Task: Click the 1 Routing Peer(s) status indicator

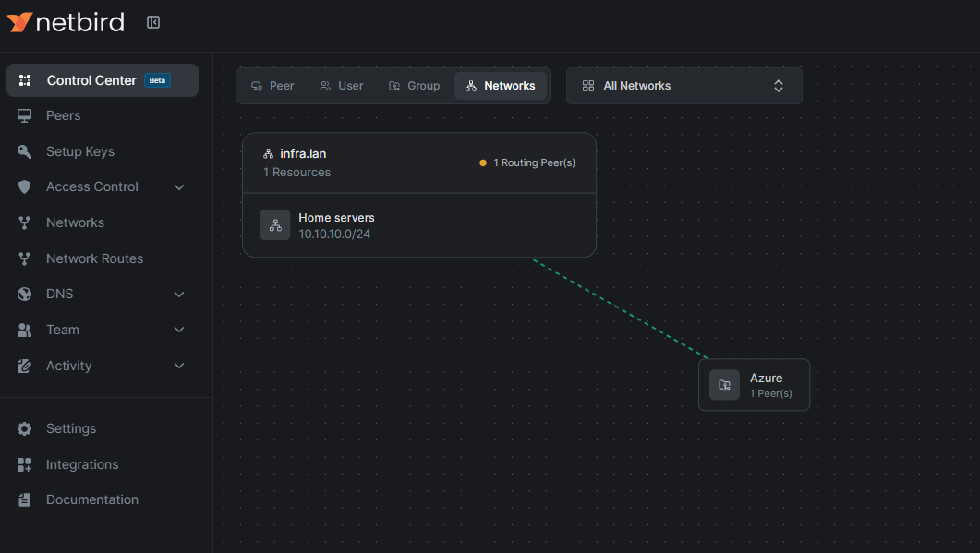Action: pos(527,162)
